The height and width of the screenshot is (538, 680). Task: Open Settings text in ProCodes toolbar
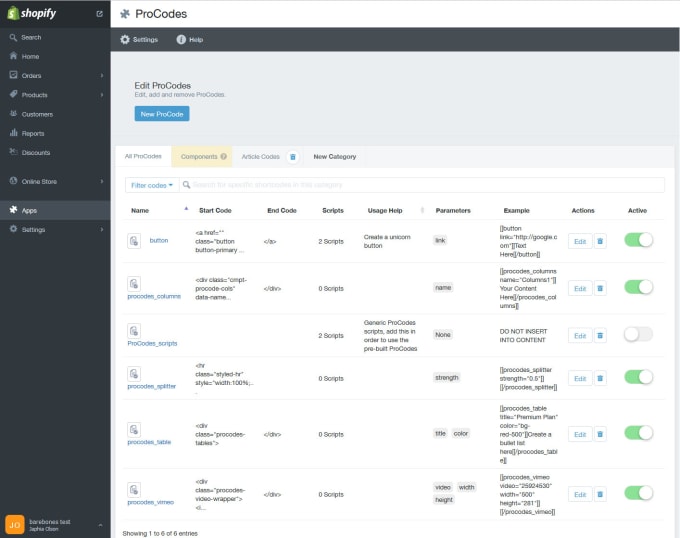coord(145,39)
